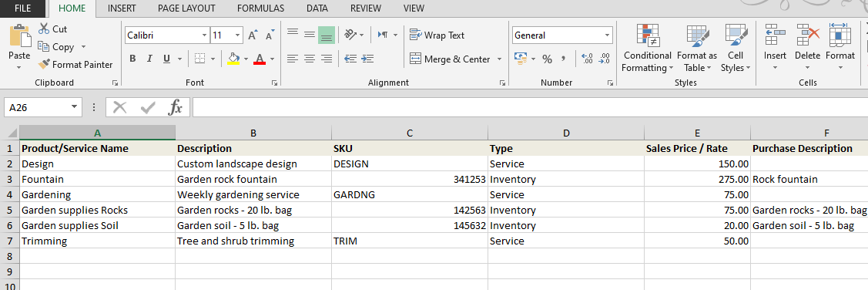The width and height of the screenshot is (868, 290).
Task: Open Alignment group dialog launcher
Action: (x=503, y=83)
